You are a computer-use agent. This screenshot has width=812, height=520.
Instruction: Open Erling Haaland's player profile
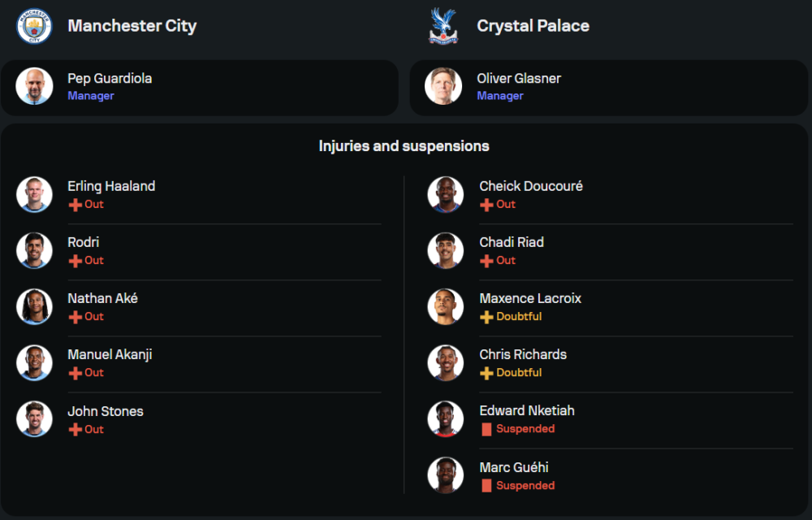tap(111, 186)
